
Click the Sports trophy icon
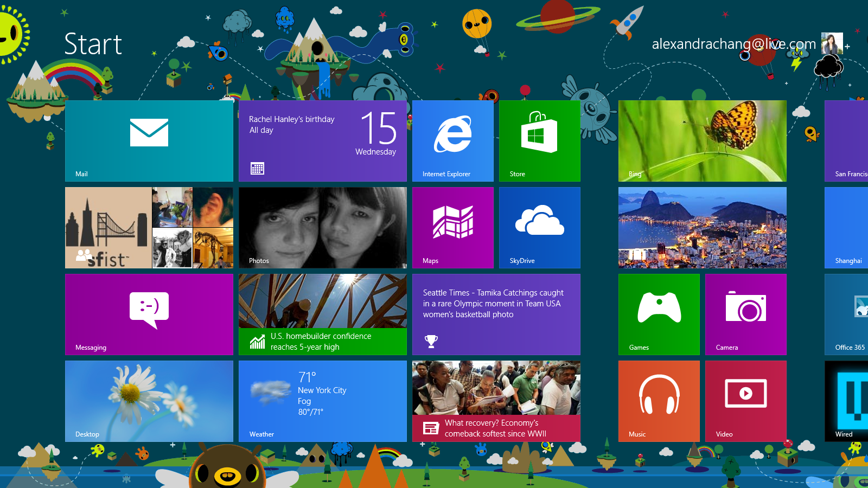(x=431, y=341)
